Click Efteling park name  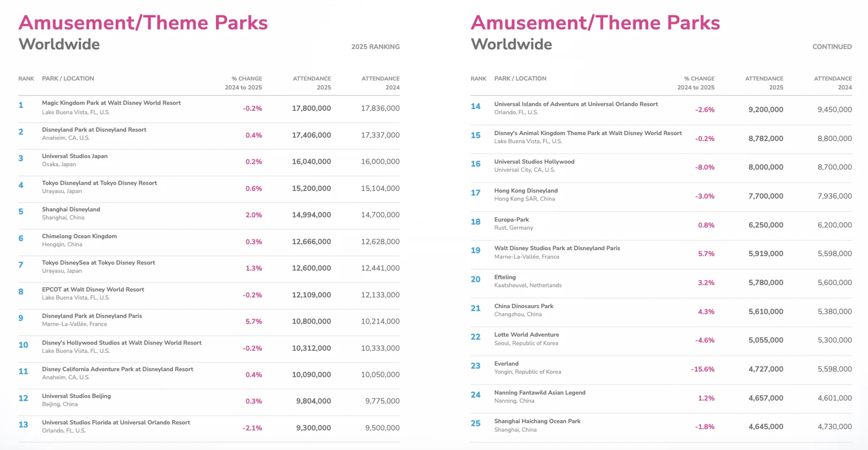[x=505, y=277]
